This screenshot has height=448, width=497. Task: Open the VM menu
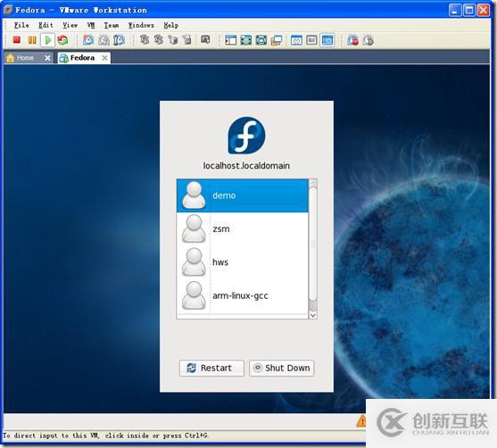(x=91, y=25)
